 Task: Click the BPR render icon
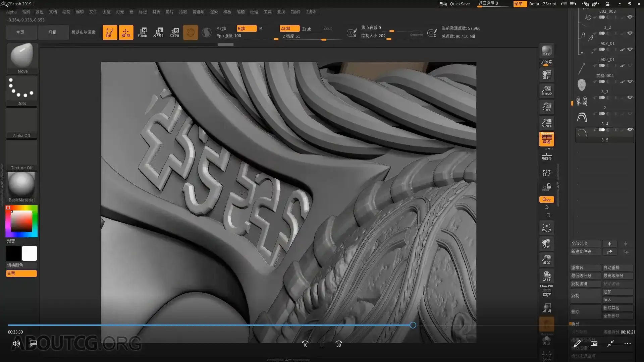[x=546, y=51]
